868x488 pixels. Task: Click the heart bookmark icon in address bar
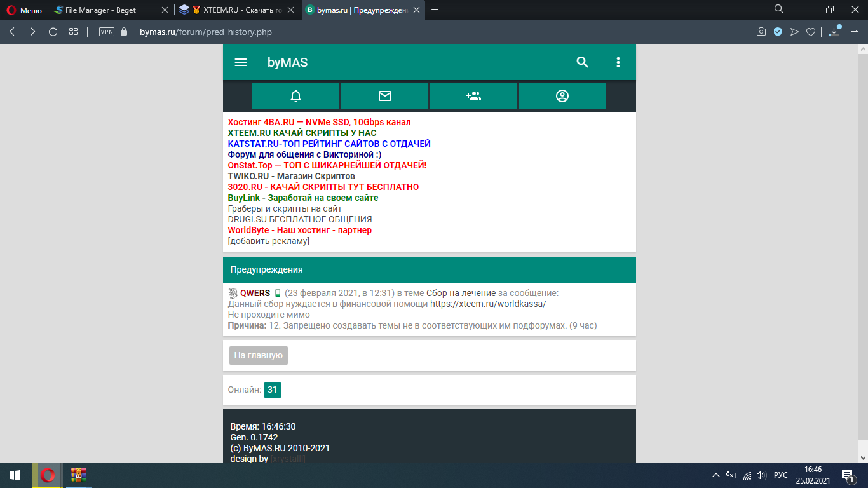click(x=811, y=32)
